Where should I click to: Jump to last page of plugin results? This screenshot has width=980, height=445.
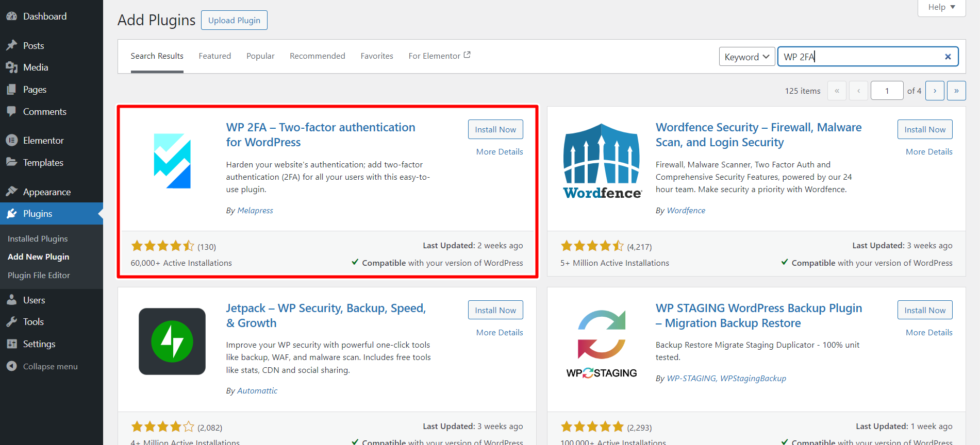[956, 91]
